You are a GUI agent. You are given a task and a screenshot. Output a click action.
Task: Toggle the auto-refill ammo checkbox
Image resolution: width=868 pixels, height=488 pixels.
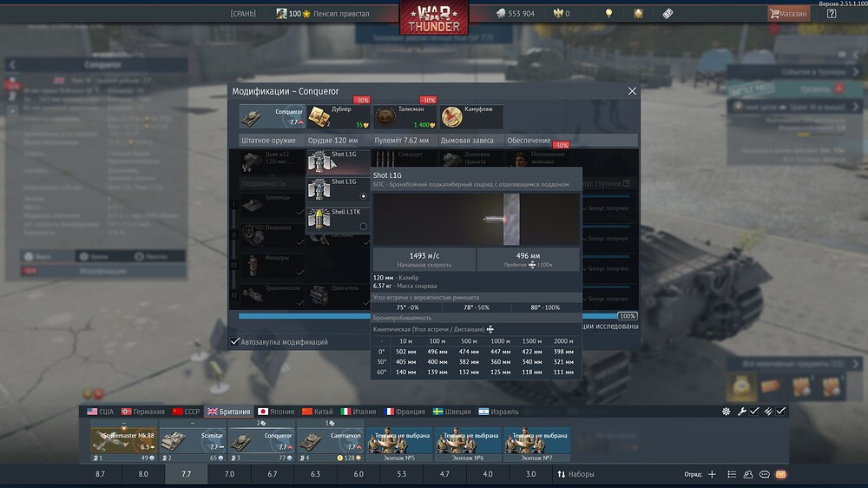780,412
